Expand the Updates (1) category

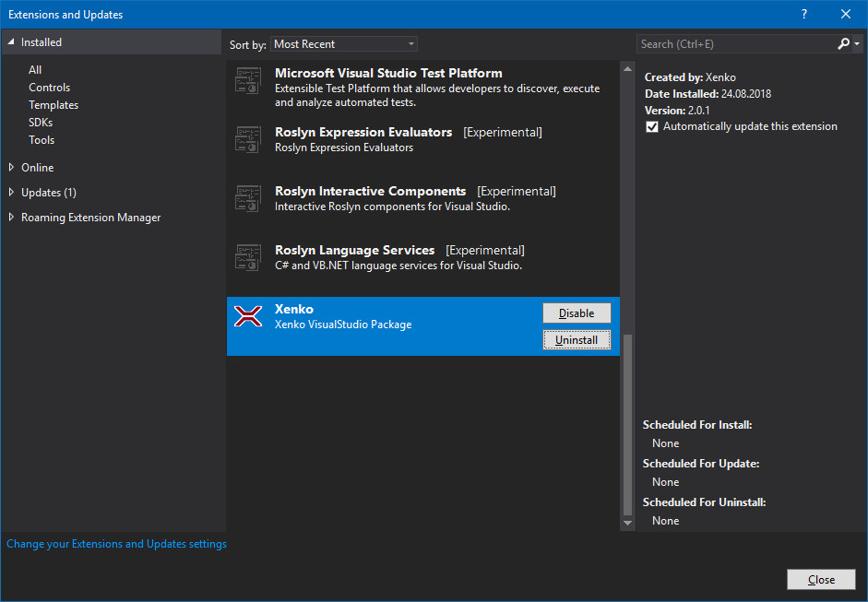11,192
